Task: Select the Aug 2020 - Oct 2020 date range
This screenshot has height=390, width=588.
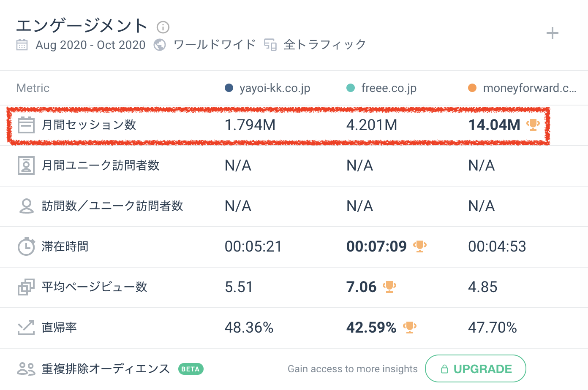Action: pos(90,45)
